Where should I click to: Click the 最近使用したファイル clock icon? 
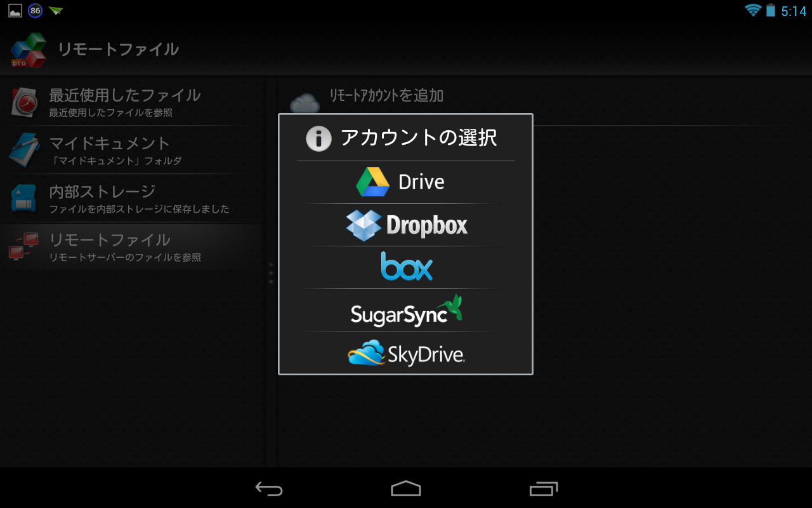(25, 102)
